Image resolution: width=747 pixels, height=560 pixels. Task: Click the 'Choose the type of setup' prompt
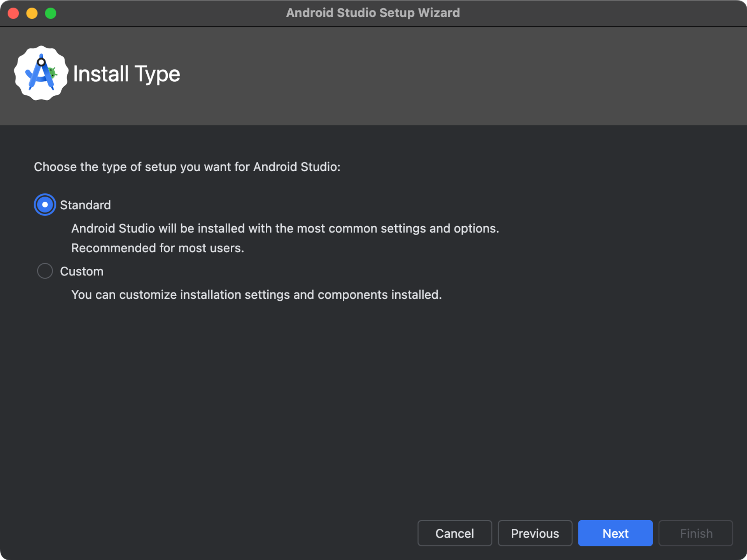(x=187, y=167)
